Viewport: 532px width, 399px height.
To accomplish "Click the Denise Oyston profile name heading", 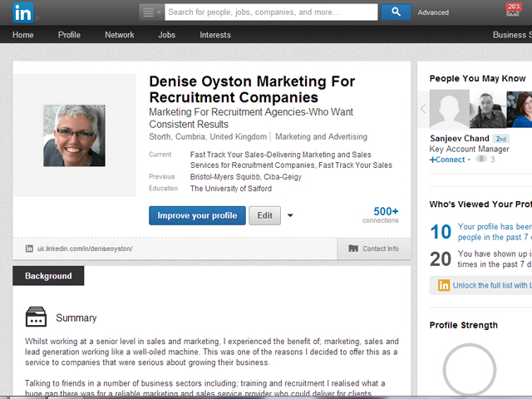I will [x=252, y=89].
